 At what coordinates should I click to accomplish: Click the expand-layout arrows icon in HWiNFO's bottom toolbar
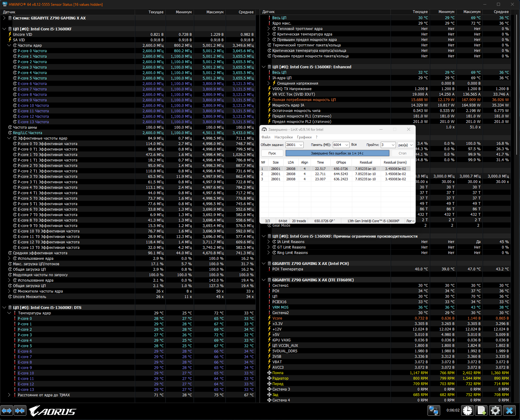(7, 411)
